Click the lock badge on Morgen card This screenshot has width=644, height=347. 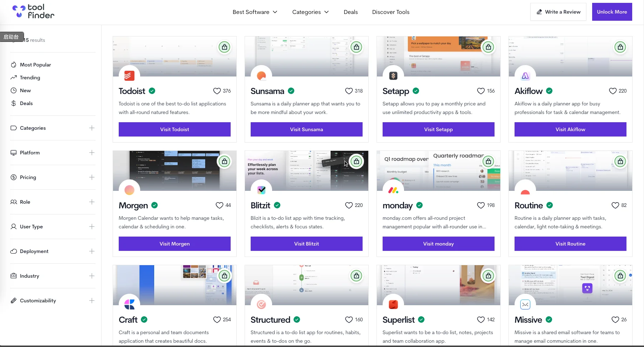(x=225, y=162)
